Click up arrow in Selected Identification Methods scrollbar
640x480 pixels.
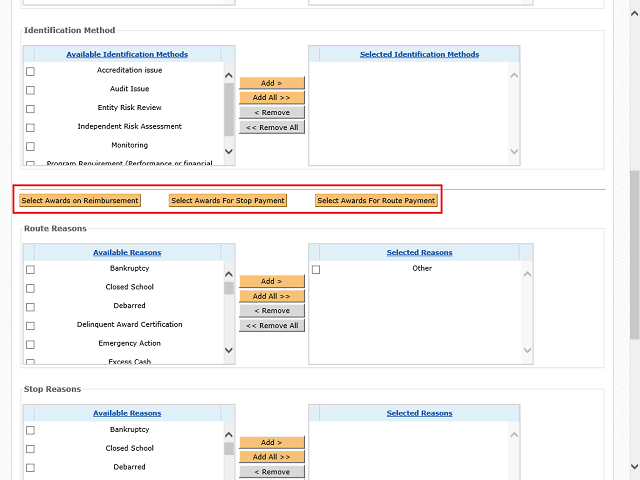[514, 76]
